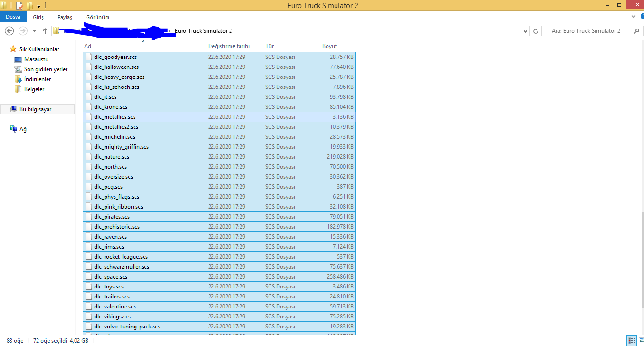The image size is (644, 346).
Task: Switch to the Görünüm ribbon tab
Action: [98, 17]
